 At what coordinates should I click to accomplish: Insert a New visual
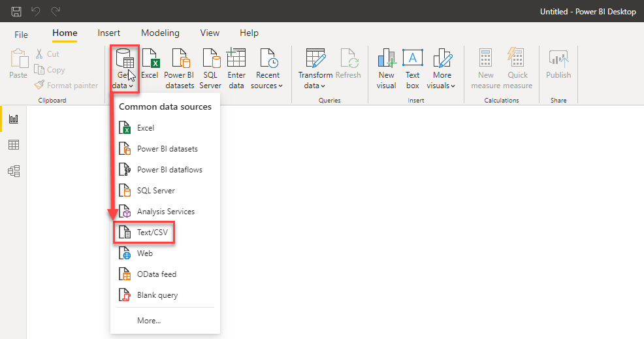point(386,69)
